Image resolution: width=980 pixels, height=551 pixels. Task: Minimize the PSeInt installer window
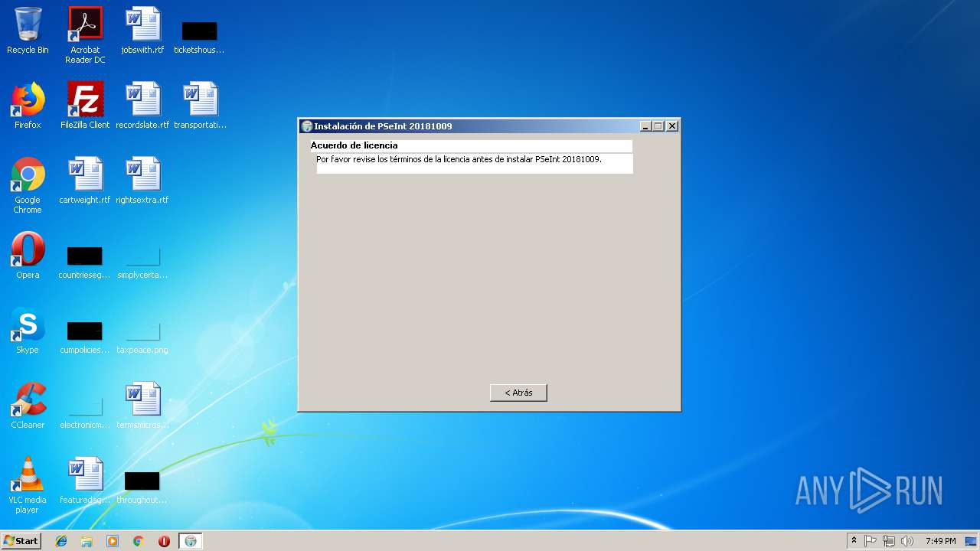coord(645,126)
